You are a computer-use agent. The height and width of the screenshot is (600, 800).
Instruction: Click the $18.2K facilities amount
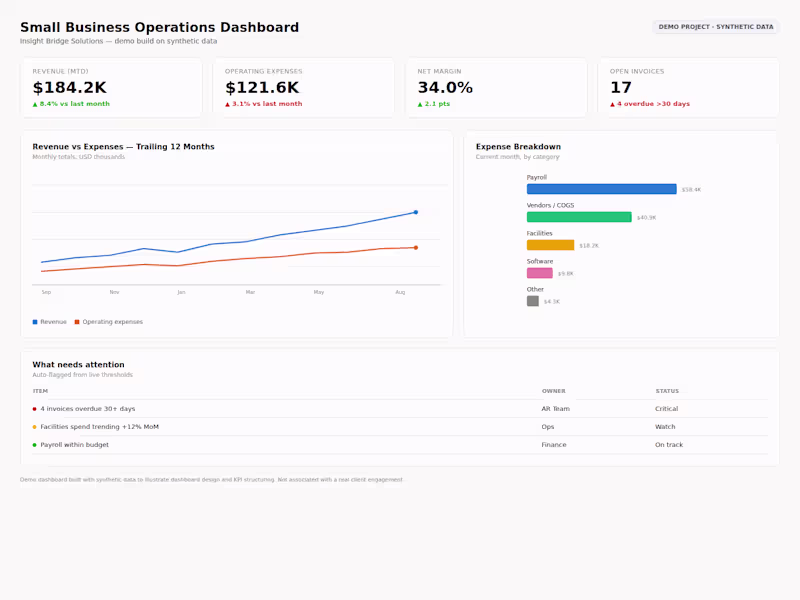[x=589, y=246]
